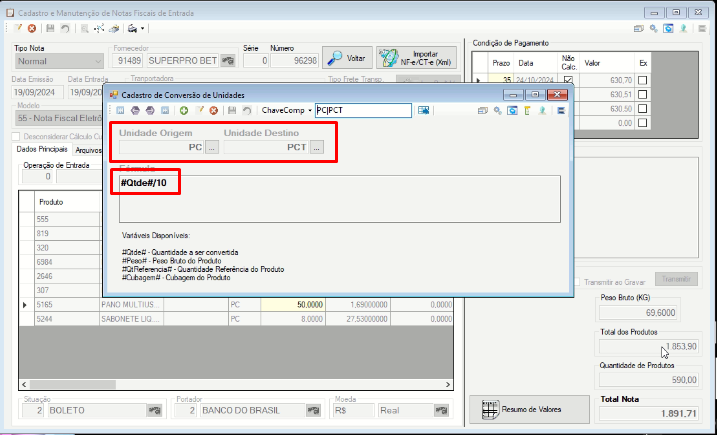Click the green add new record icon
Image resolution: width=717 pixels, height=435 pixels.
tap(184, 110)
